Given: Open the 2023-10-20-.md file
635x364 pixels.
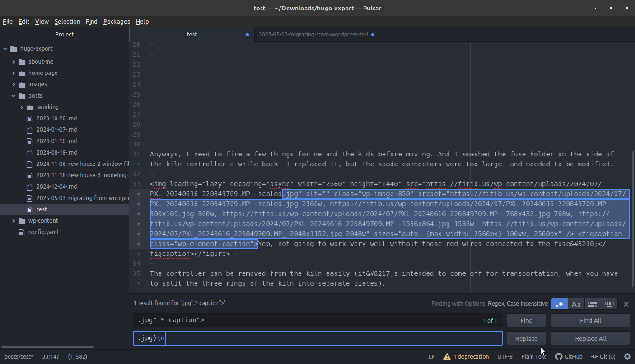Looking at the screenshot, I should click(x=56, y=118).
